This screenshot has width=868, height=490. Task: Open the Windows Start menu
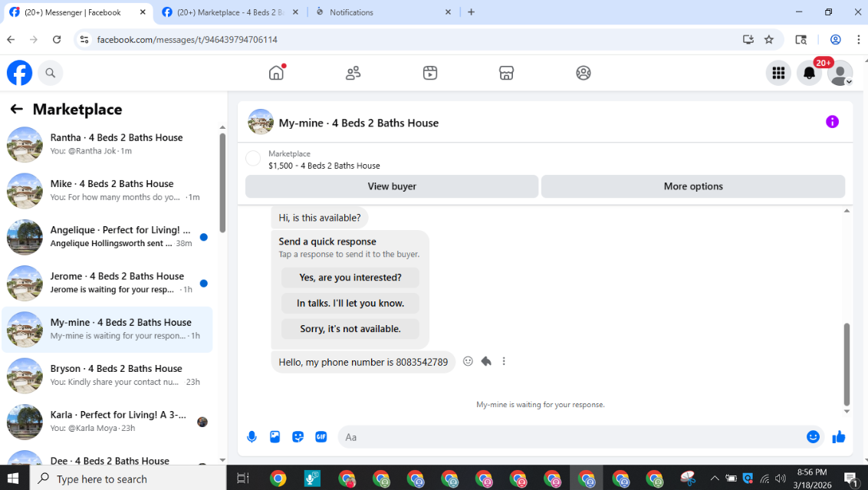13,478
